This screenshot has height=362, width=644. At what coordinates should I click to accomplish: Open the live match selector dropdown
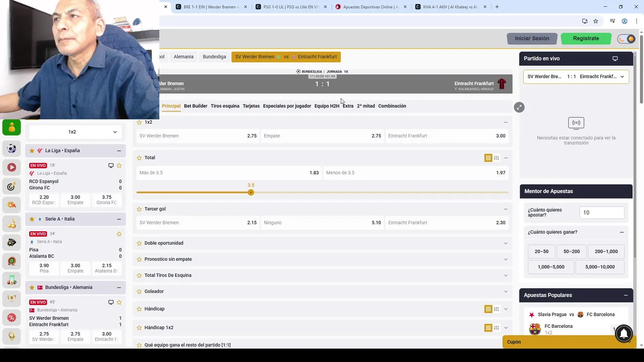point(576,76)
